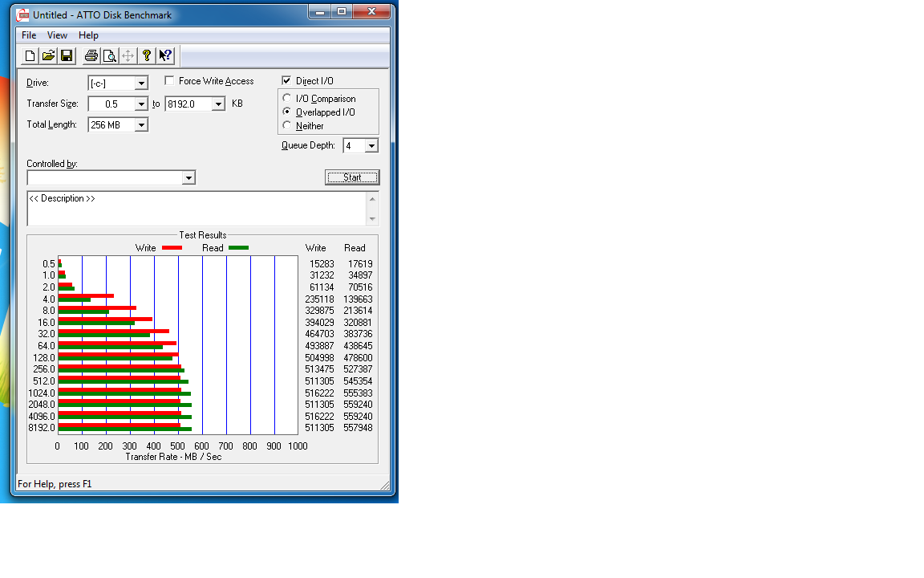This screenshot has height=578, width=924.
Task: Click the read value 527387
Action: [359, 369]
